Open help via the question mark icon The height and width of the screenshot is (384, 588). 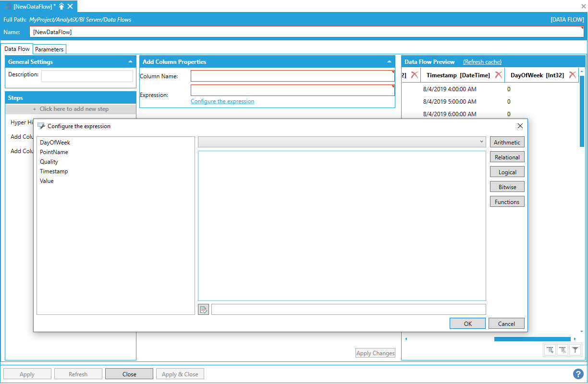pos(578,374)
